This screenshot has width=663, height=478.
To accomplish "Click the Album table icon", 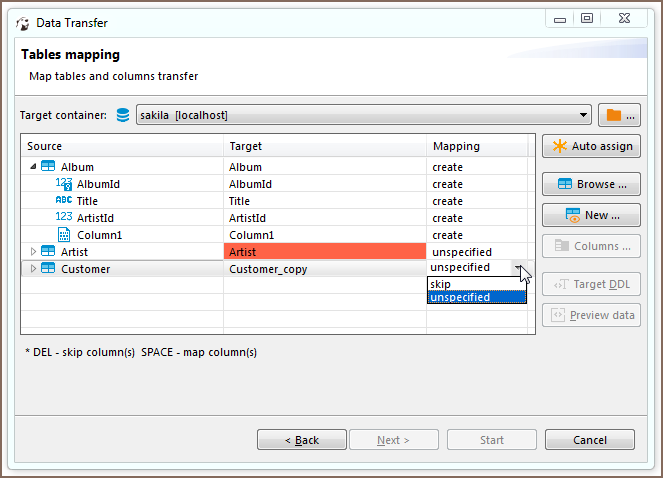I will 48,167.
